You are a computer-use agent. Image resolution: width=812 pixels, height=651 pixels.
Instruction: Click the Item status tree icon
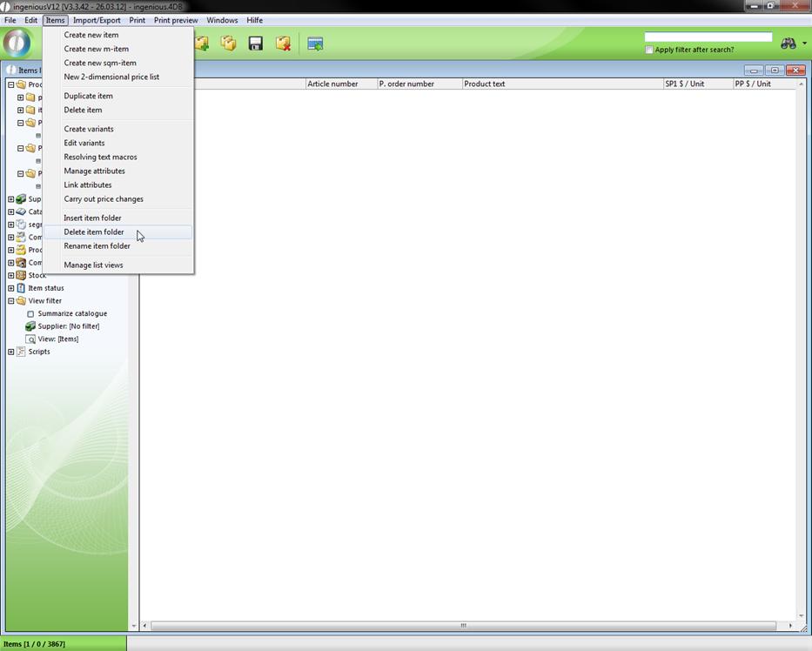[x=21, y=288]
